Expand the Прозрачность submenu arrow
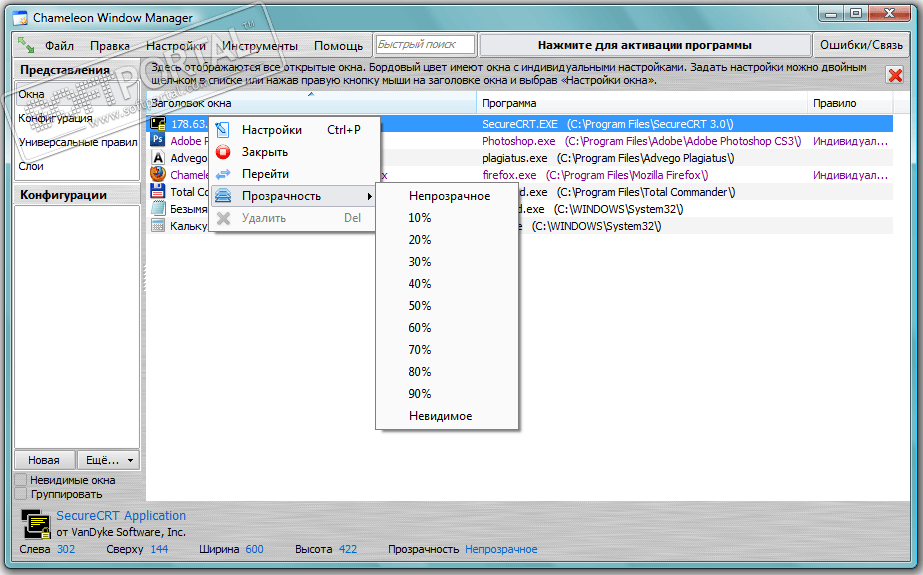The height and width of the screenshot is (575, 923). click(369, 196)
